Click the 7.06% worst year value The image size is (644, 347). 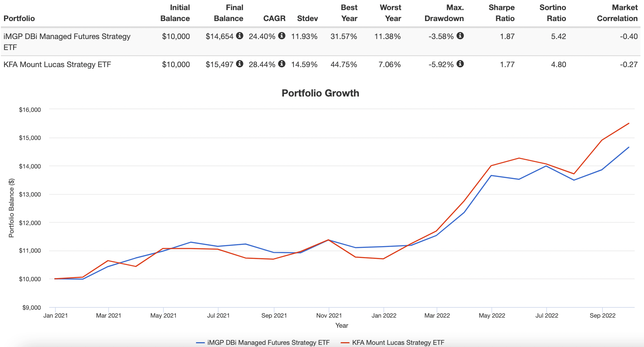[390, 64]
